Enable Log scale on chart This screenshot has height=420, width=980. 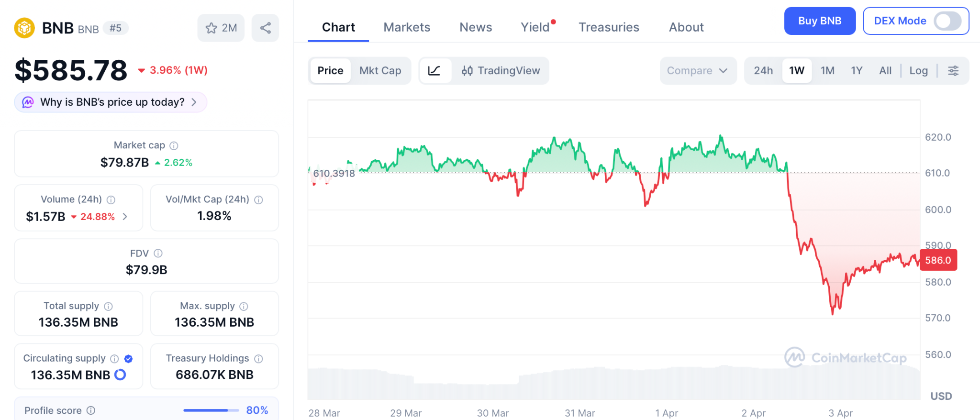point(918,71)
